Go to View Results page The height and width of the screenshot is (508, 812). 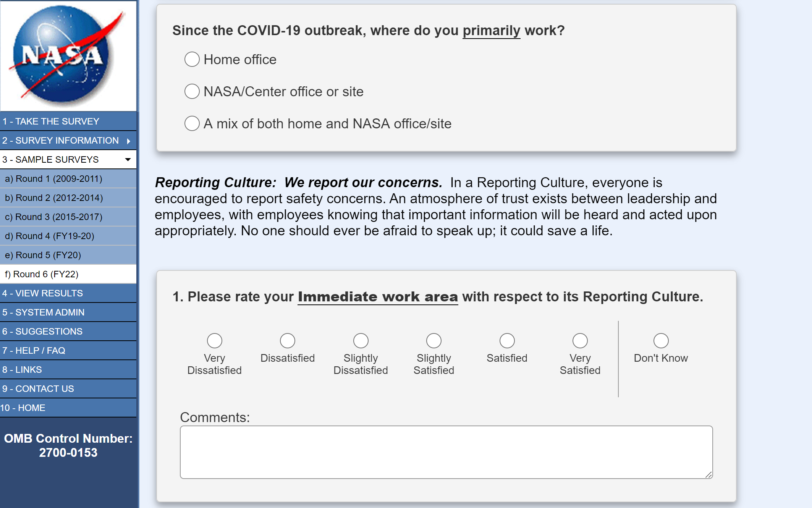pos(42,293)
